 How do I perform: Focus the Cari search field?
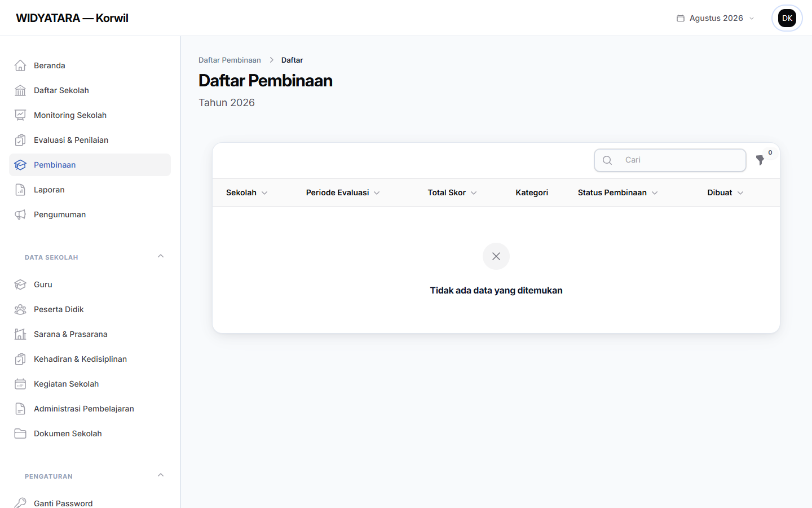click(670, 160)
